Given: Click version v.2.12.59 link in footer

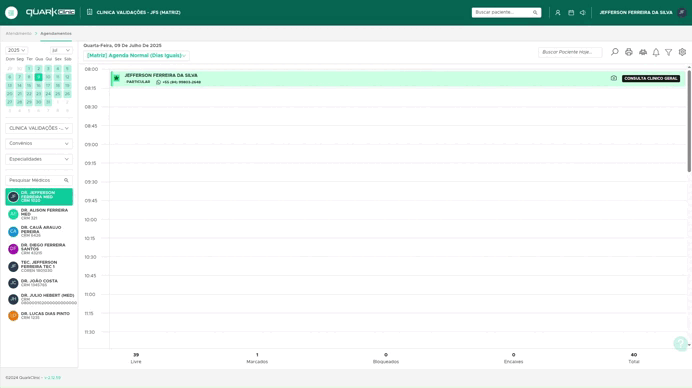Looking at the screenshot, I should (53, 378).
